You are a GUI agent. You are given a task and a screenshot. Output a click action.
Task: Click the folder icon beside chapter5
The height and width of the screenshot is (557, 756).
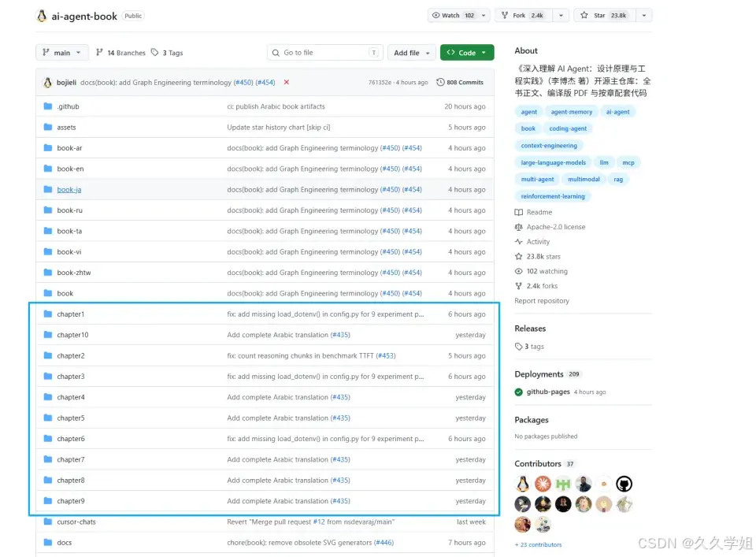click(x=48, y=418)
